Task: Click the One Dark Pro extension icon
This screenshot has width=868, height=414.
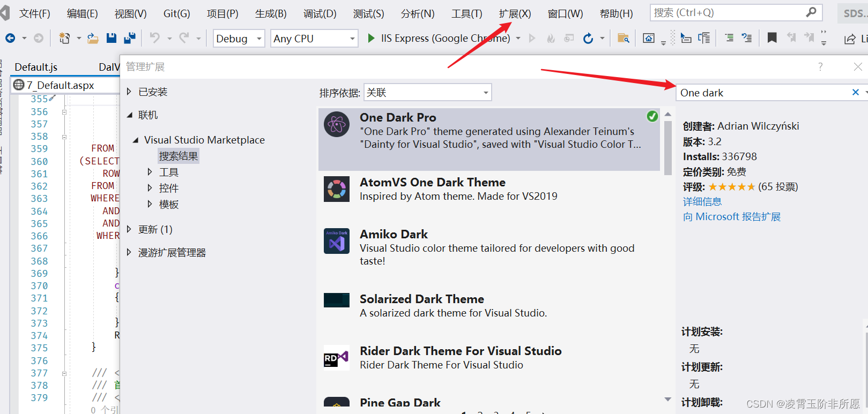Action: pyautogui.click(x=337, y=124)
